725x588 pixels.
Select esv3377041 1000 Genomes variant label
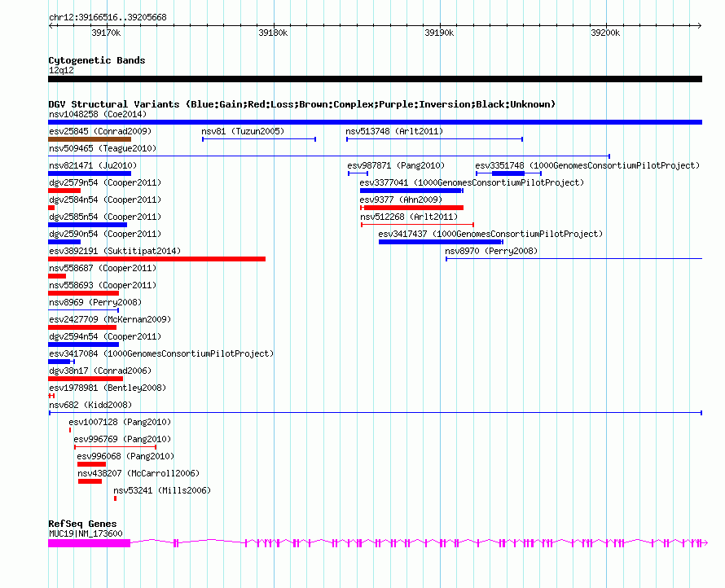click(472, 182)
